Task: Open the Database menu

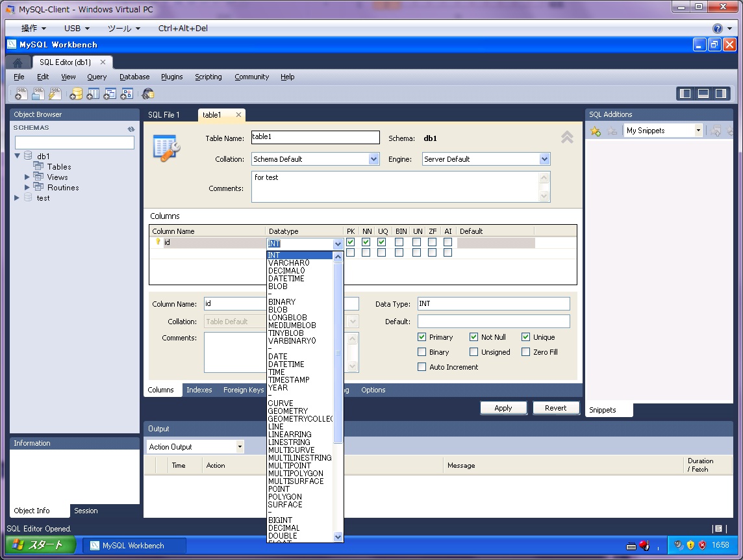Action: click(x=134, y=77)
